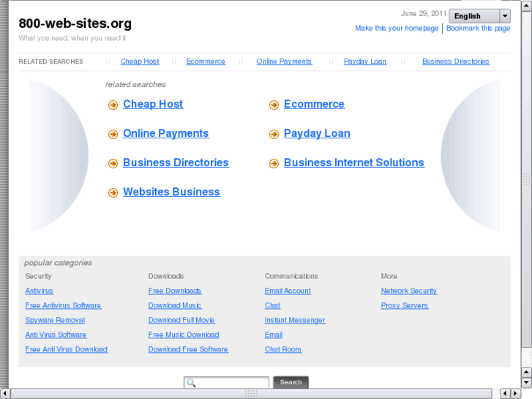Click the orange arrow beside Payday Loan
The height and width of the screenshot is (399, 532).
click(274, 134)
